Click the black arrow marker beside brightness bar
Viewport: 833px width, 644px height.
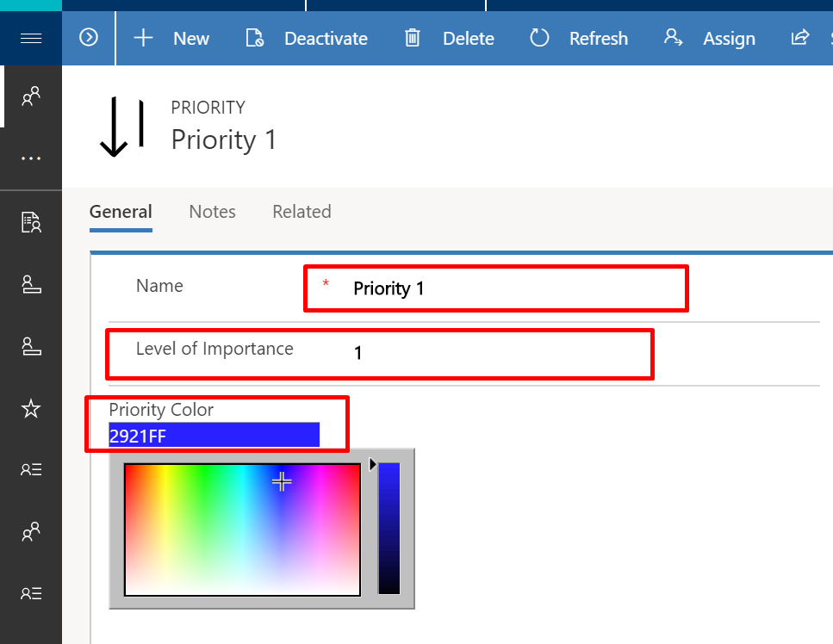pos(372,465)
